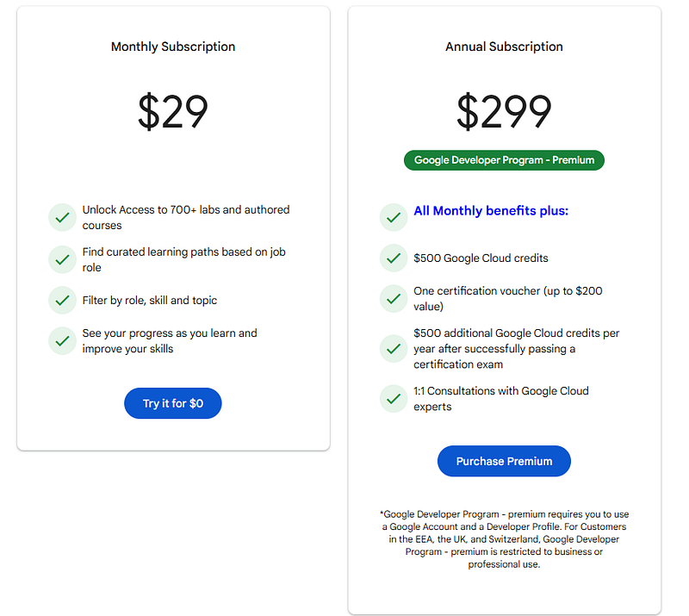The width and height of the screenshot is (689, 616).
Task: Click the checkmark next to progress tracking benefit
Action: coord(61,341)
